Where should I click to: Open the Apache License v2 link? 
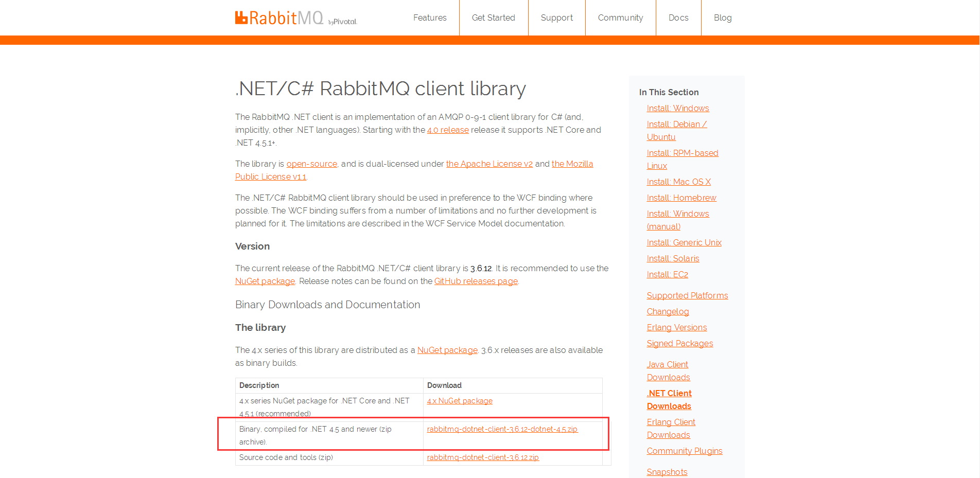tap(489, 164)
